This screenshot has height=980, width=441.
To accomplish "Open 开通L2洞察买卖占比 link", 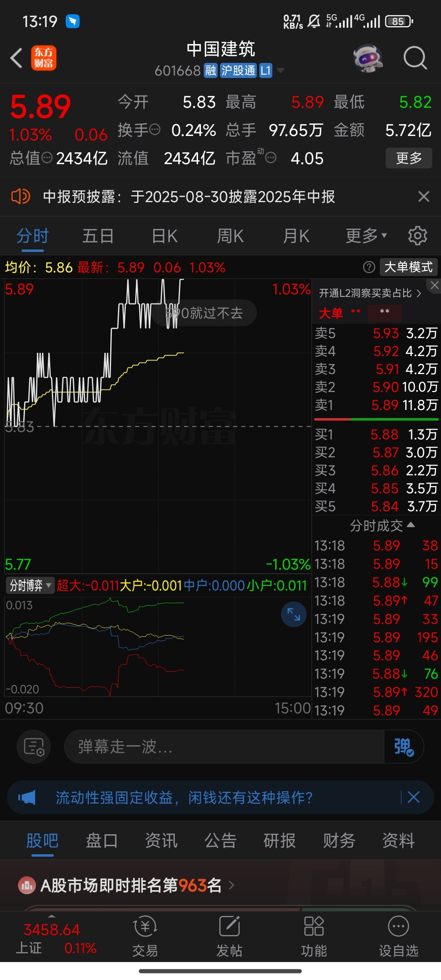I will click(x=370, y=293).
